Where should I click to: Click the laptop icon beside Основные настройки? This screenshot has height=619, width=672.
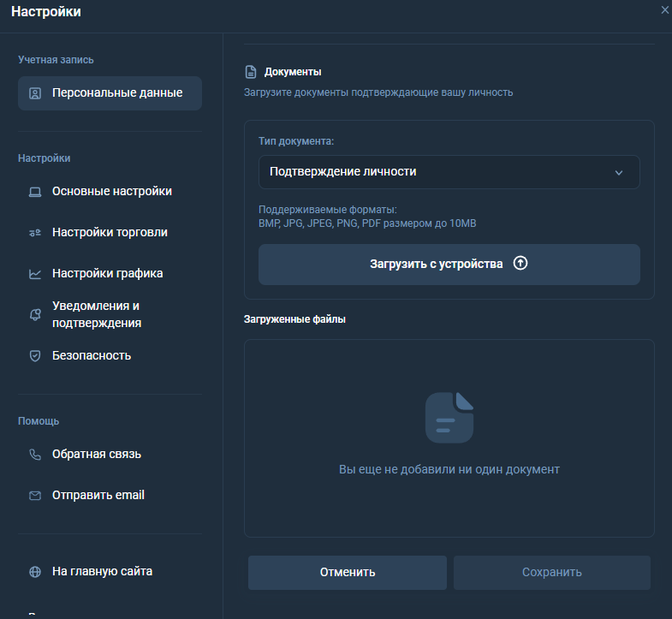[35, 192]
